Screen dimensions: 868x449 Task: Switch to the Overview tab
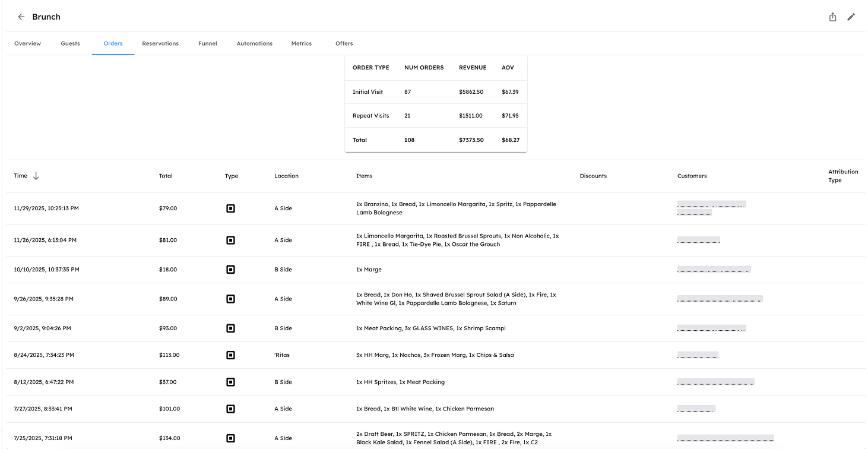click(28, 43)
